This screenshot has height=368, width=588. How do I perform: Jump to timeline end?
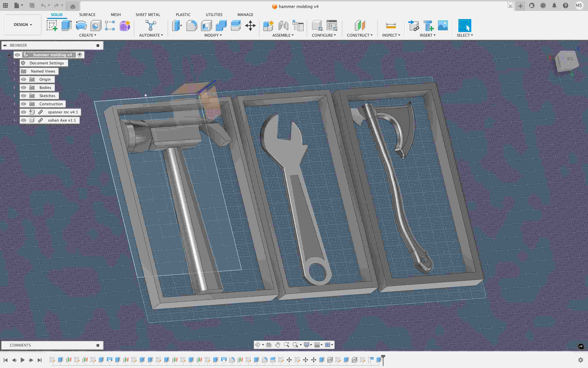40,360
